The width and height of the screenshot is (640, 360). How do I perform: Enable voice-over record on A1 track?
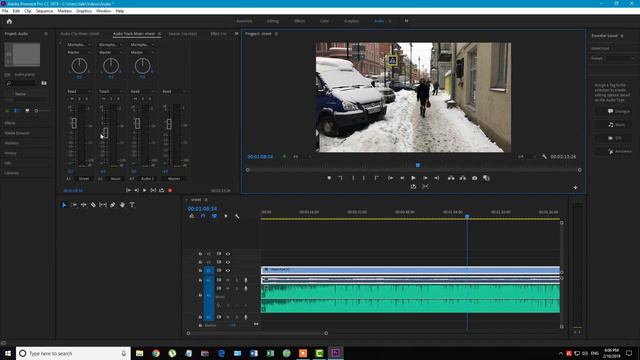click(x=246, y=280)
